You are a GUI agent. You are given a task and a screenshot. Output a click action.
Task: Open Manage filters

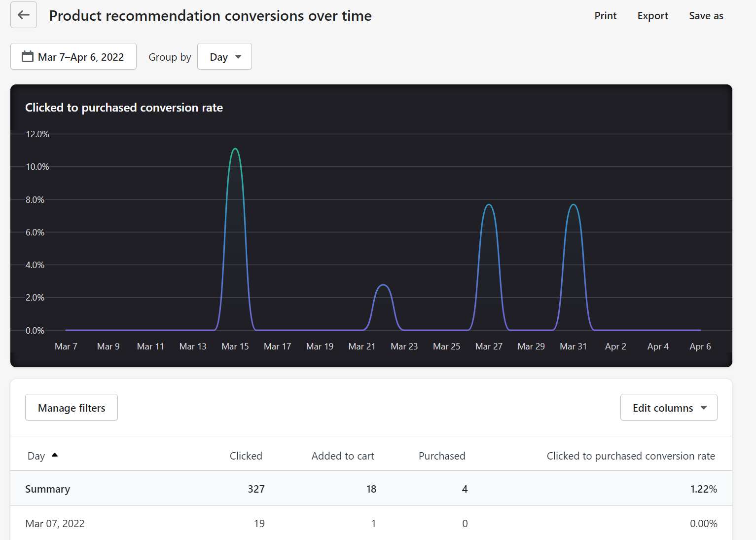[72, 408]
